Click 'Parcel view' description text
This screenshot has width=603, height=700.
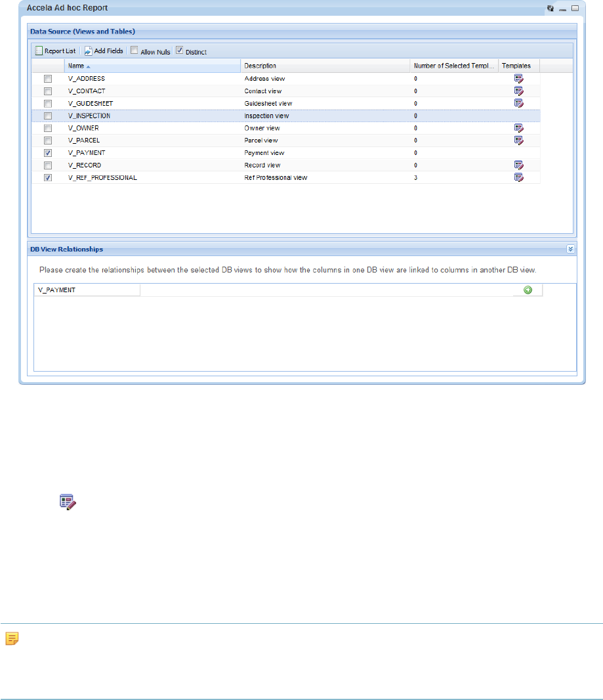pos(261,141)
